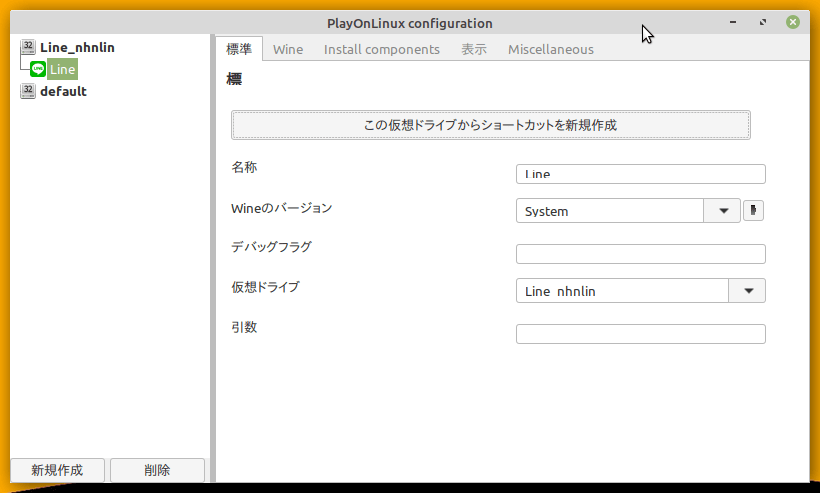Click the 引数 label
The height and width of the screenshot is (493, 820).
pyautogui.click(x=244, y=327)
